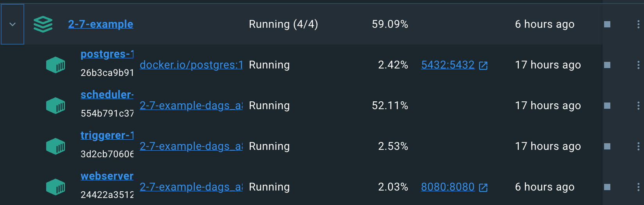Collapse the 2-7-example compose stack
The height and width of the screenshot is (205, 644).
point(13,24)
